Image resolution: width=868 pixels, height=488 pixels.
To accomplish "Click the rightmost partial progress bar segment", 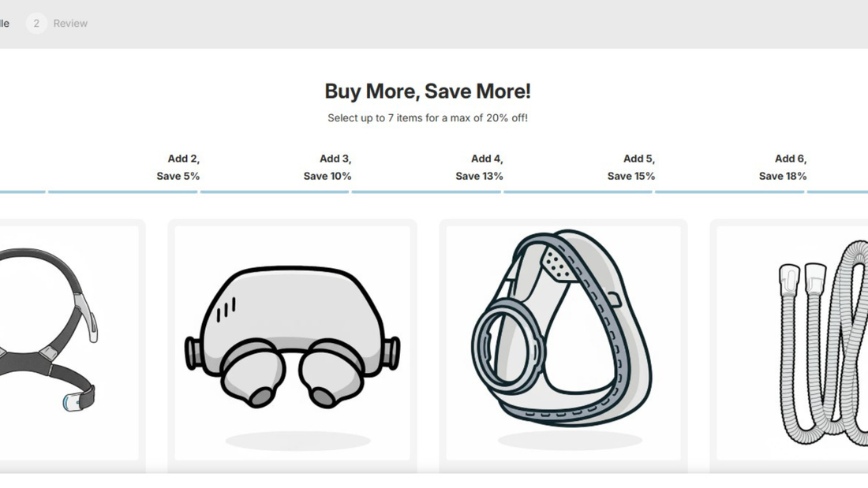I will (838, 192).
